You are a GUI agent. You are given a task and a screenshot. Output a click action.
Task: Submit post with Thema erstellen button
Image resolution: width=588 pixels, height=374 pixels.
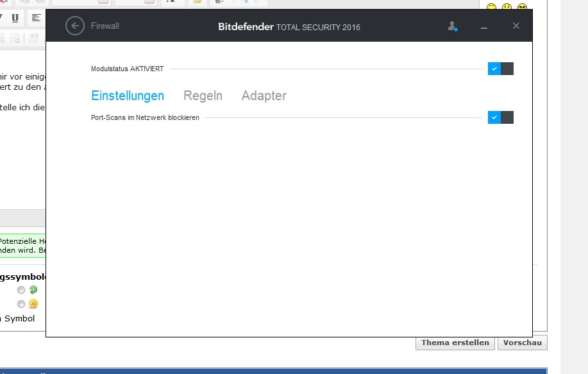tap(455, 343)
